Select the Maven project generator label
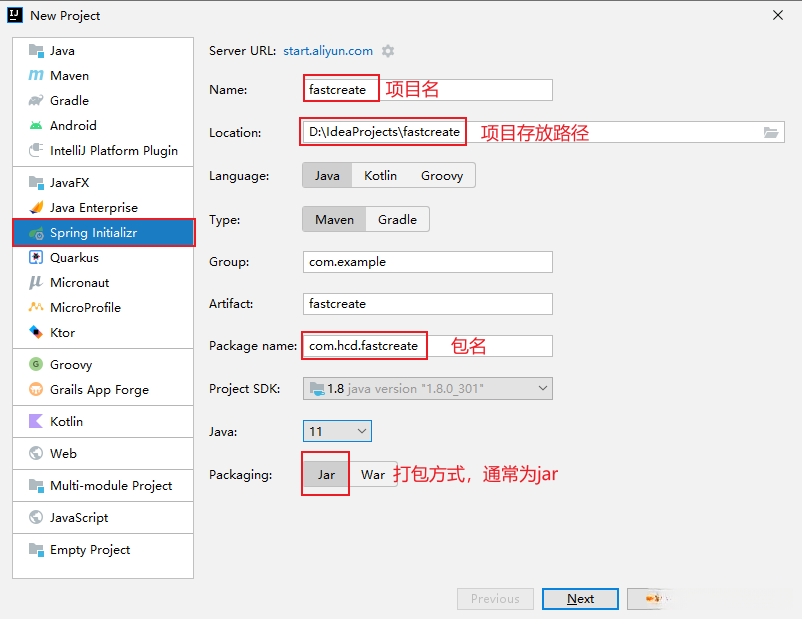Image resolution: width=802 pixels, height=619 pixels. click(70, 76)
